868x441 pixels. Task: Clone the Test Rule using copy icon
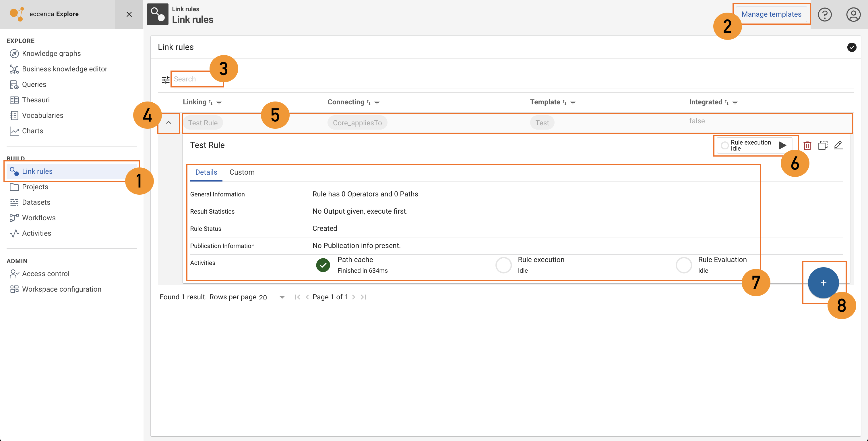tap(823, 145)
